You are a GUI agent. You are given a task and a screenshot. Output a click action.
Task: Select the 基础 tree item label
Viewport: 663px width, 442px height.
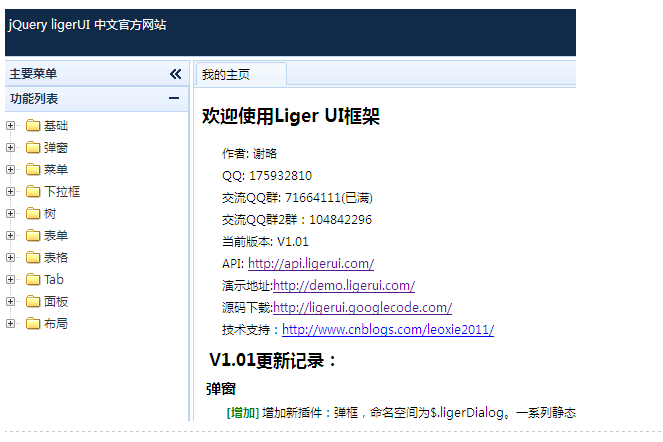pos(56,126)
